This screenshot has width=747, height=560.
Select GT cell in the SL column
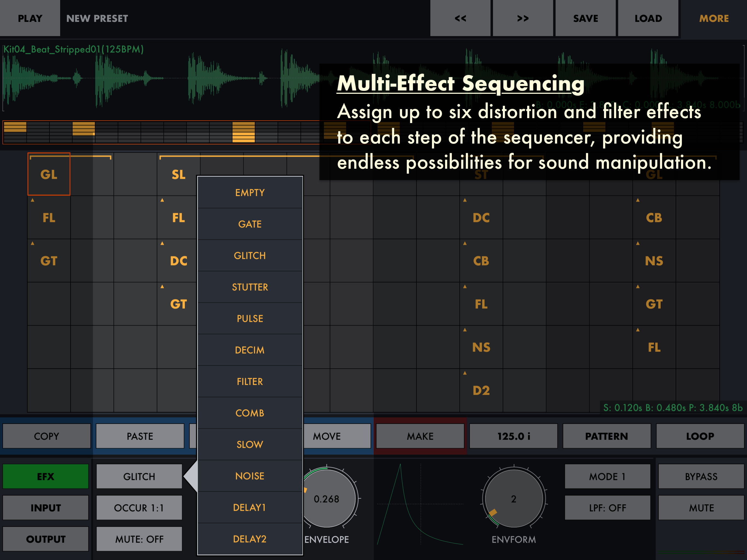click(179, 304)
